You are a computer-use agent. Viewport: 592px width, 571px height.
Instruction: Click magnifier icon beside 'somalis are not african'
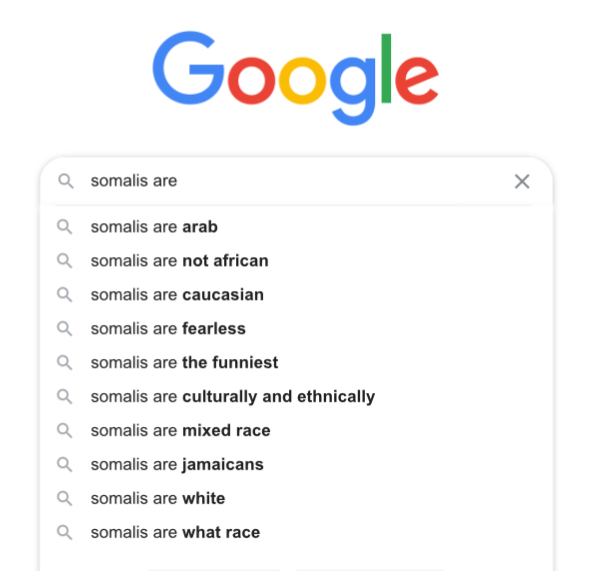pos(65,261)
